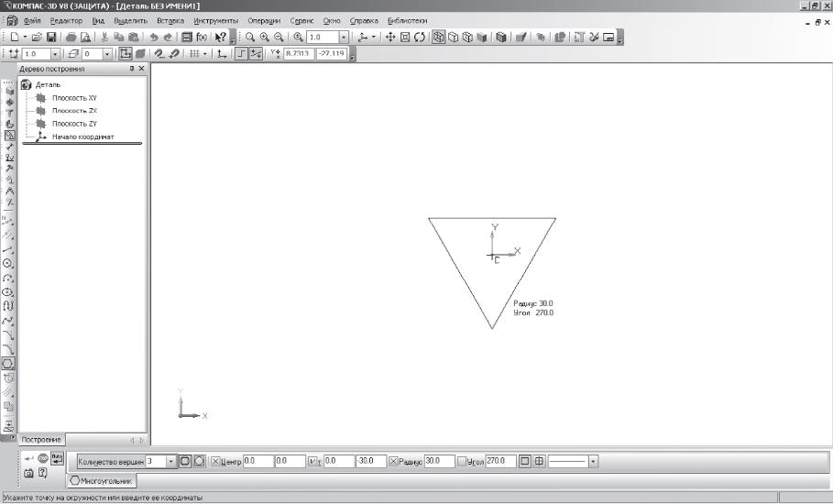Viewport: 833px width, 504px height.
Task: Open the view scale 1.0 dropdown
Action: point(55,54)
